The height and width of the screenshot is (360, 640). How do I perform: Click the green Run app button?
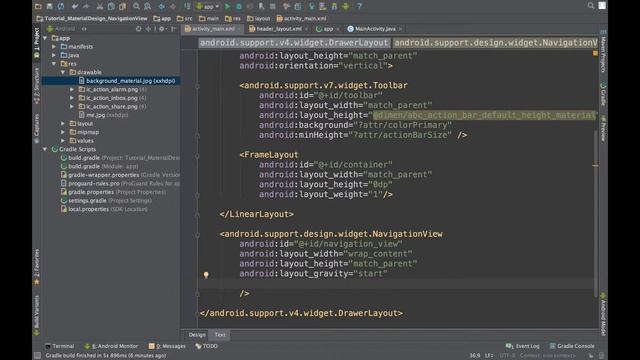pos(227,6)
